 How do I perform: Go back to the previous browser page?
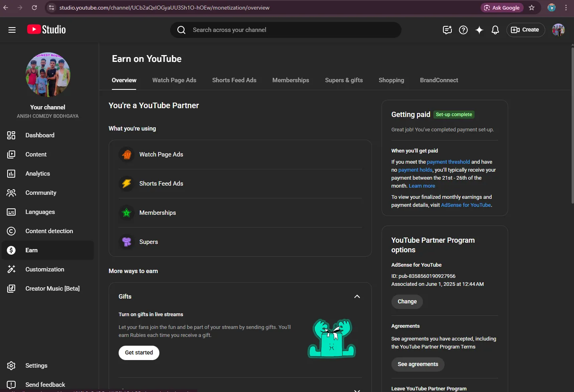click(x=6, y=8)
